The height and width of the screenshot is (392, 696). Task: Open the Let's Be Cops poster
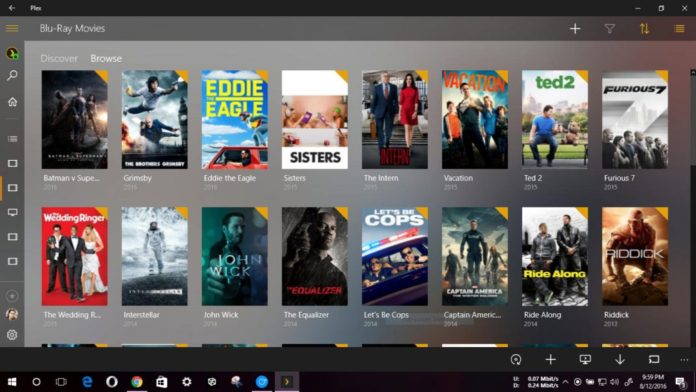[395, 256]
